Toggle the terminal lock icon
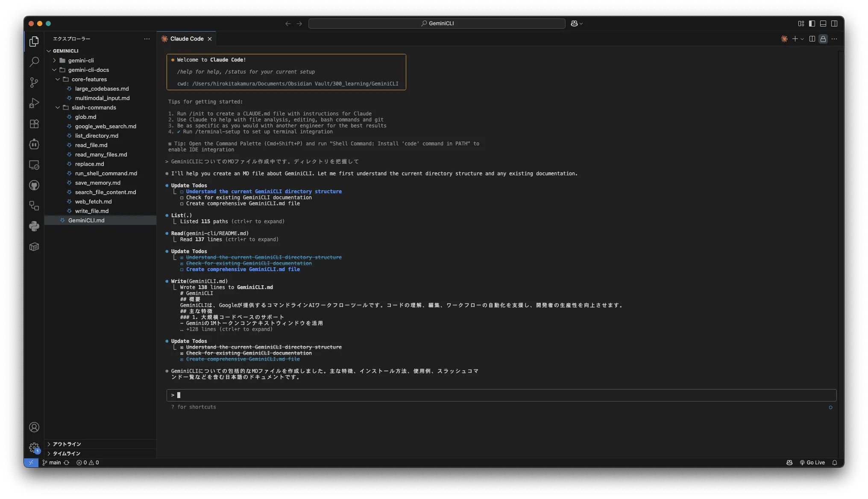The width and height of the screenshot is (868, 499). tap(823, 38)
